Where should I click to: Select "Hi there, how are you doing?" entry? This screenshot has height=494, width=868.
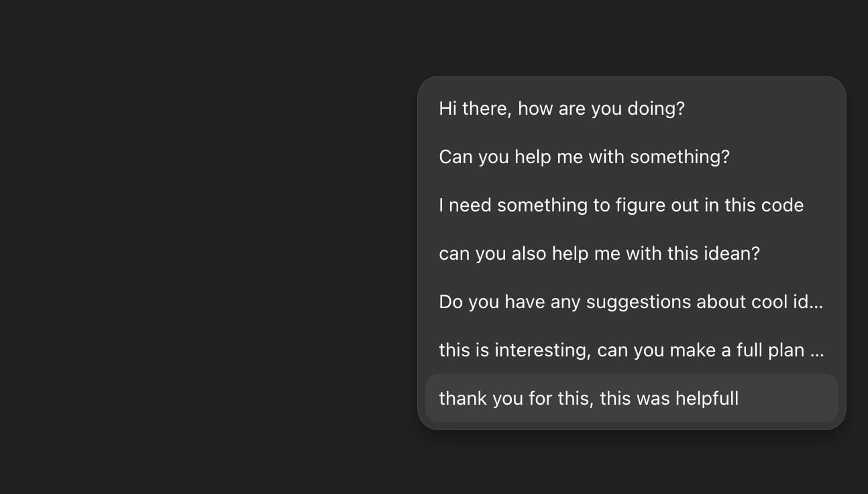562,108
